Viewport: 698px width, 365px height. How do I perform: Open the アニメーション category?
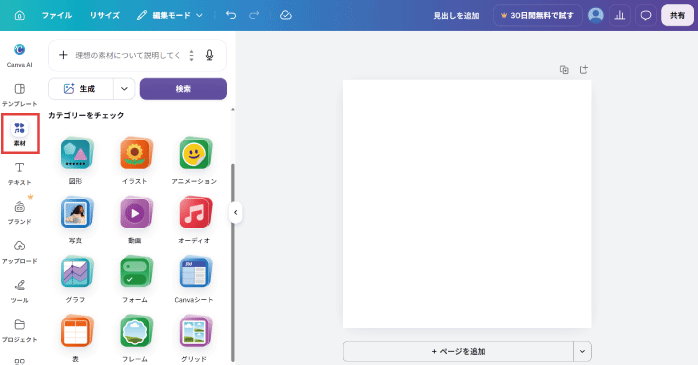click(195, 160)
